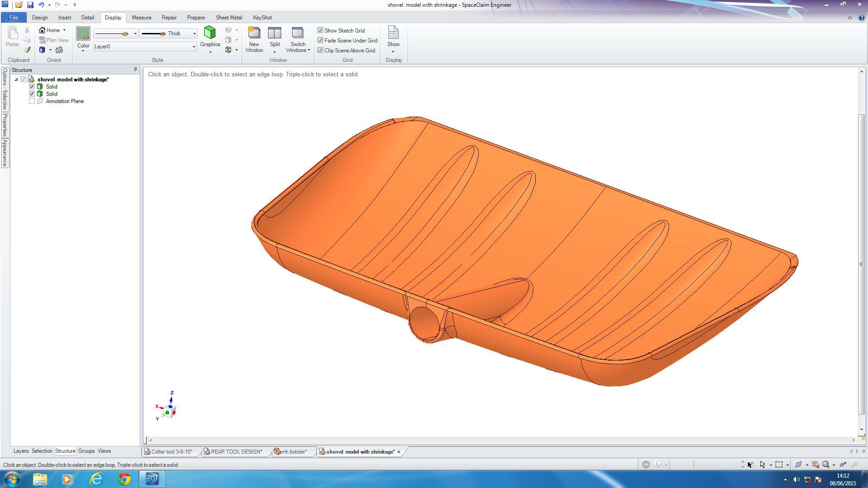Click the wireframe edges display icon
Viewport: 868px width, 488px height.
(x=228, y=50)
